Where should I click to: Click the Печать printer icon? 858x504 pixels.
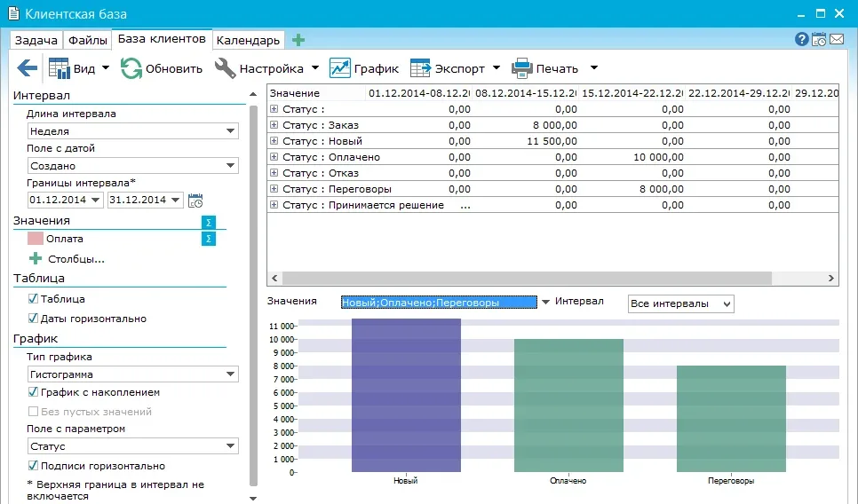tap(522, 68)
